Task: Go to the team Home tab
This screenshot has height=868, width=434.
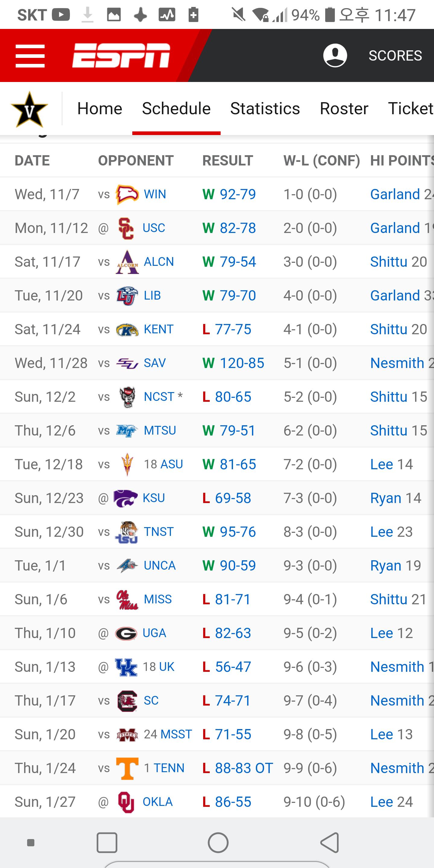Action: (99, 108)
